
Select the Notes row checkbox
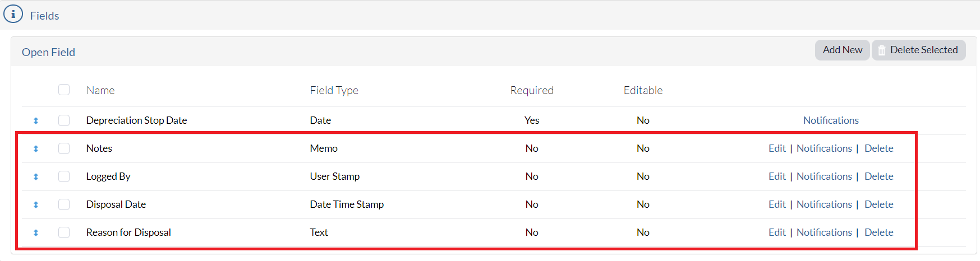click(x=64, y=148)
